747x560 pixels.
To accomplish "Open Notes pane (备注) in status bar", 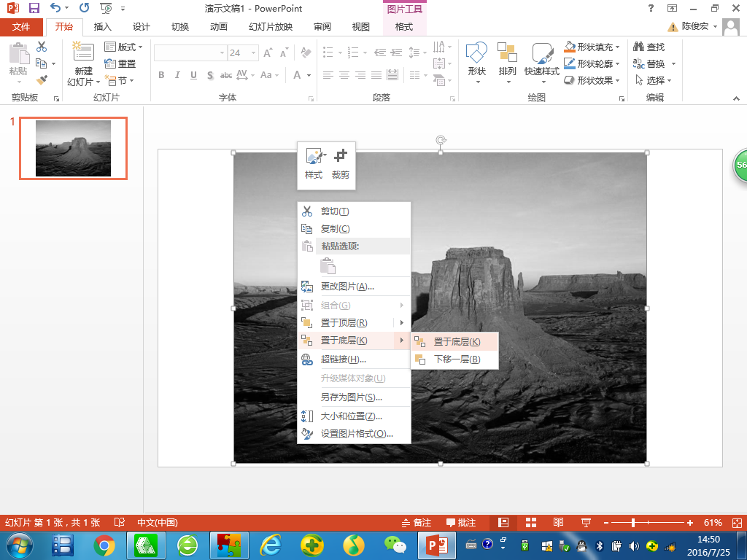I will pyautogui.click(x=416, y=522).
